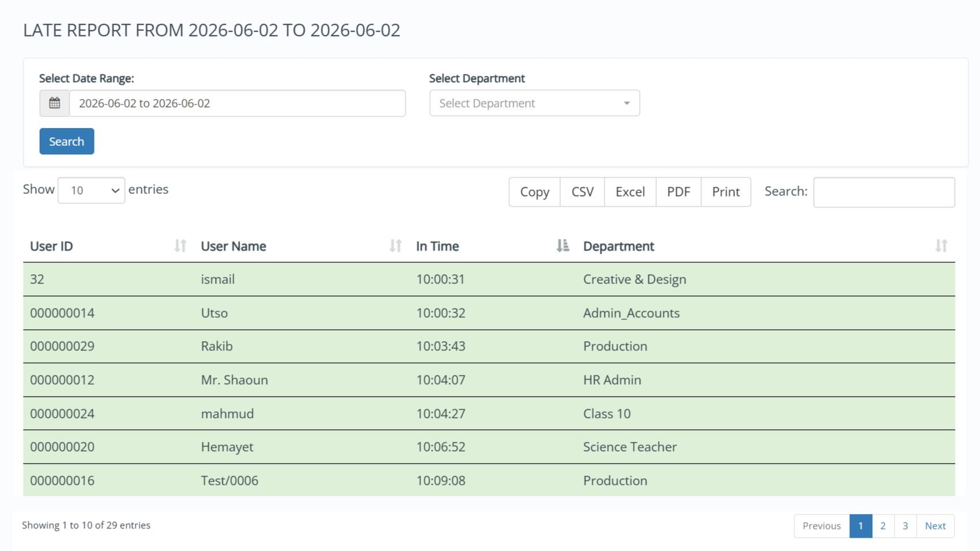Select user name Mr. Shaoun
980x551 pixels.
tap(234, 380)
